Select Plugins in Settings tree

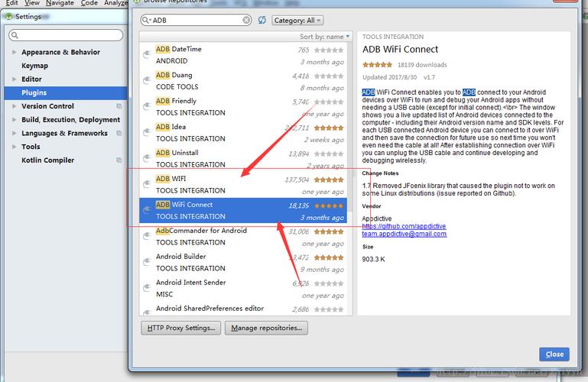pos(66,92)
